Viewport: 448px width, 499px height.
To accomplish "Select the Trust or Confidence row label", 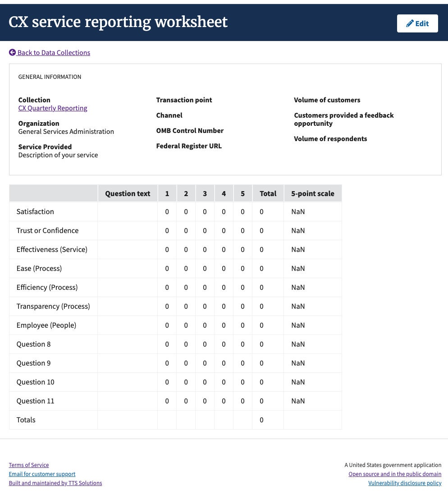I will point(47,230).
